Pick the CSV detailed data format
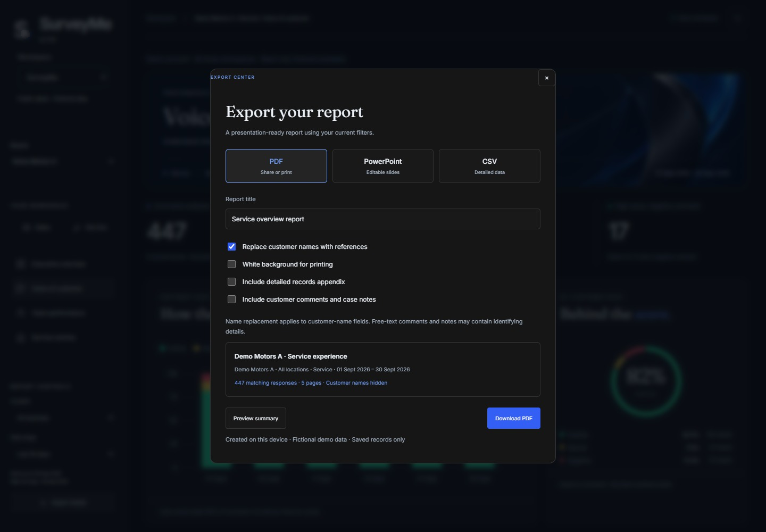 (x=489, y=166)
